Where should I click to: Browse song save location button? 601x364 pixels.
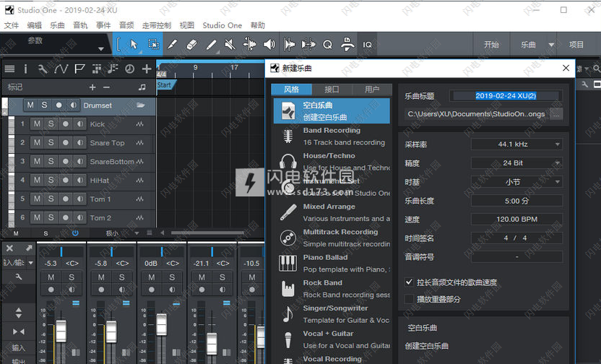[x=556, y=114]
